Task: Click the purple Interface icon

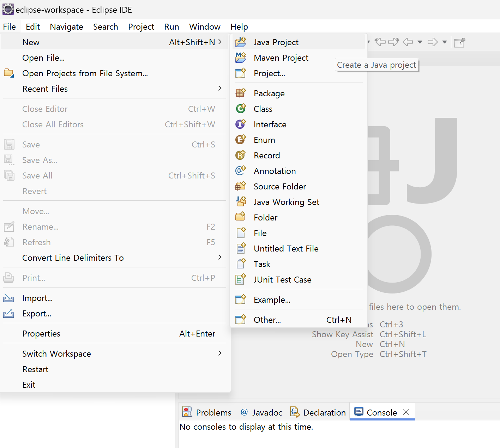Action: coord(241,124)
